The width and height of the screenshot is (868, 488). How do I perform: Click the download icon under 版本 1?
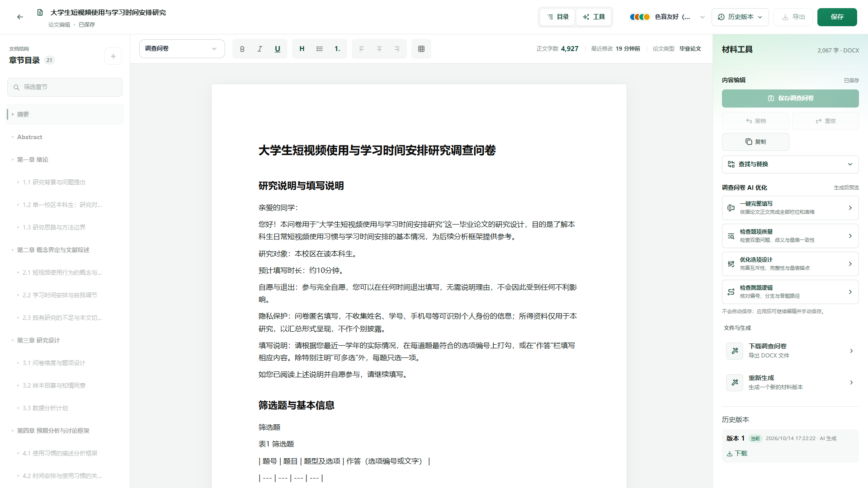(730, 453)
